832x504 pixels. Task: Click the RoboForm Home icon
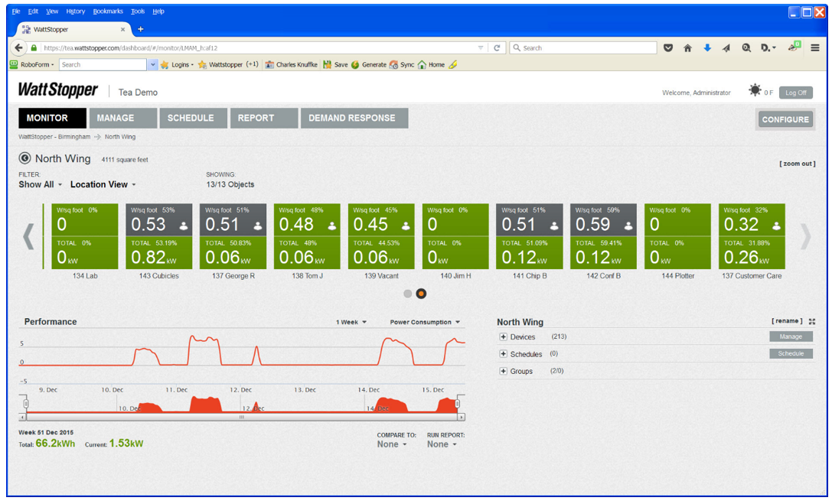431,65
